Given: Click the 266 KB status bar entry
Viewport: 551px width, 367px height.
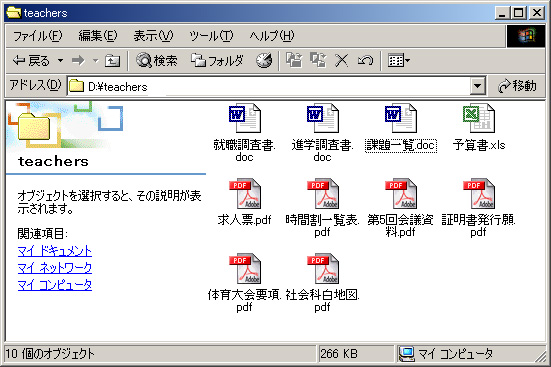Looking at the screenshot, I should click(339, 354).
